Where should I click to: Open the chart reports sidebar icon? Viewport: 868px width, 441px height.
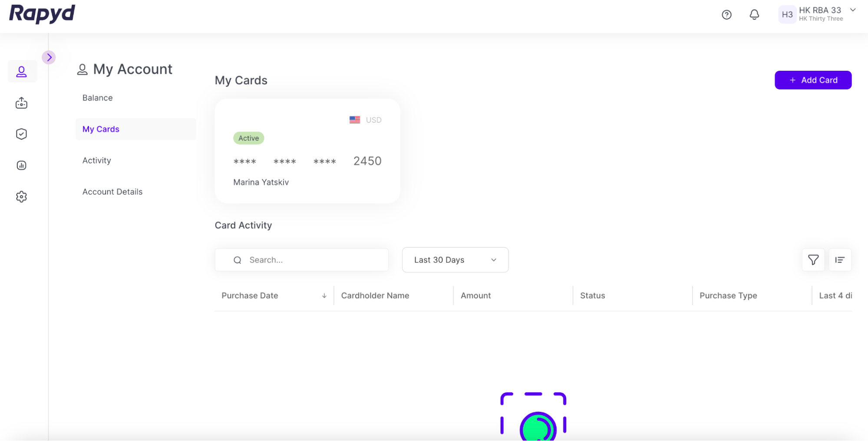22,165
